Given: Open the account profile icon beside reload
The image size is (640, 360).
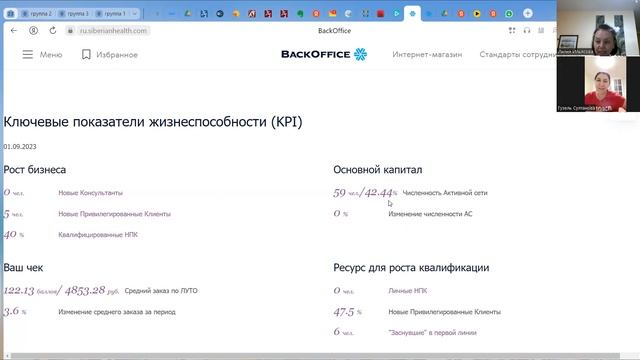Looking at the screenshot, I should (33, 31).
